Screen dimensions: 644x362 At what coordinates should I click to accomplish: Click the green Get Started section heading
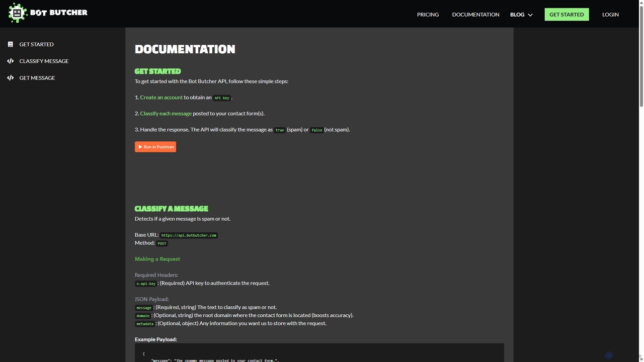coord(157,71)
